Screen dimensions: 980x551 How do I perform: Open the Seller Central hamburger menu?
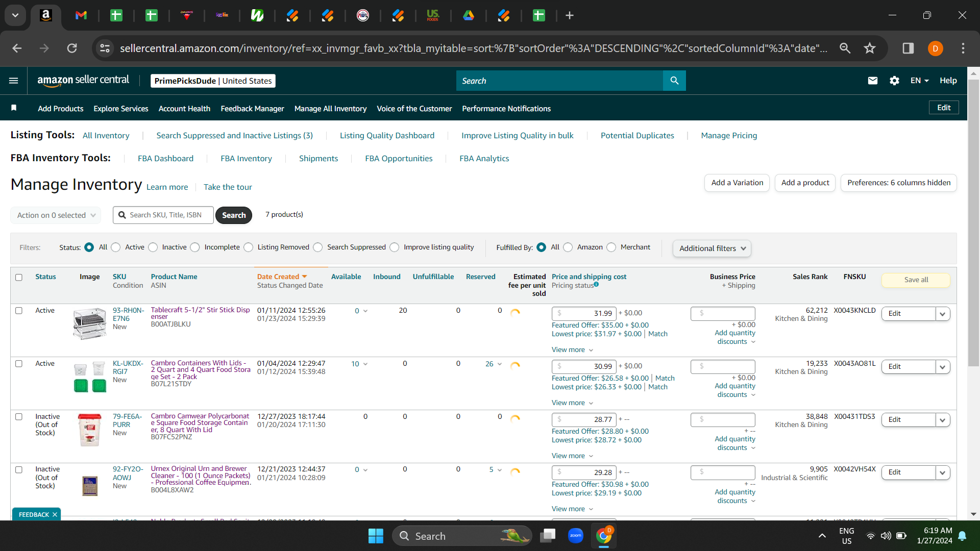pos(14,81)
